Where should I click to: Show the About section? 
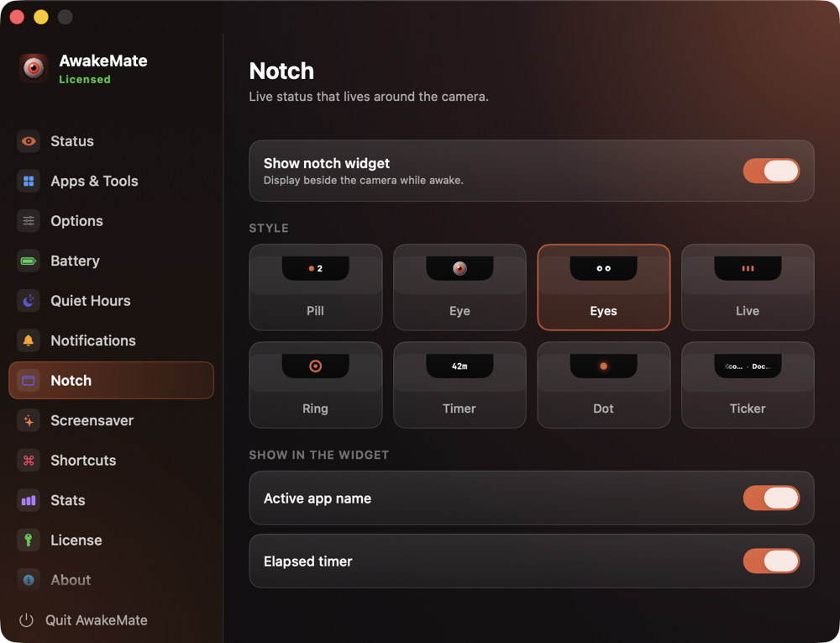coord(112,580)
